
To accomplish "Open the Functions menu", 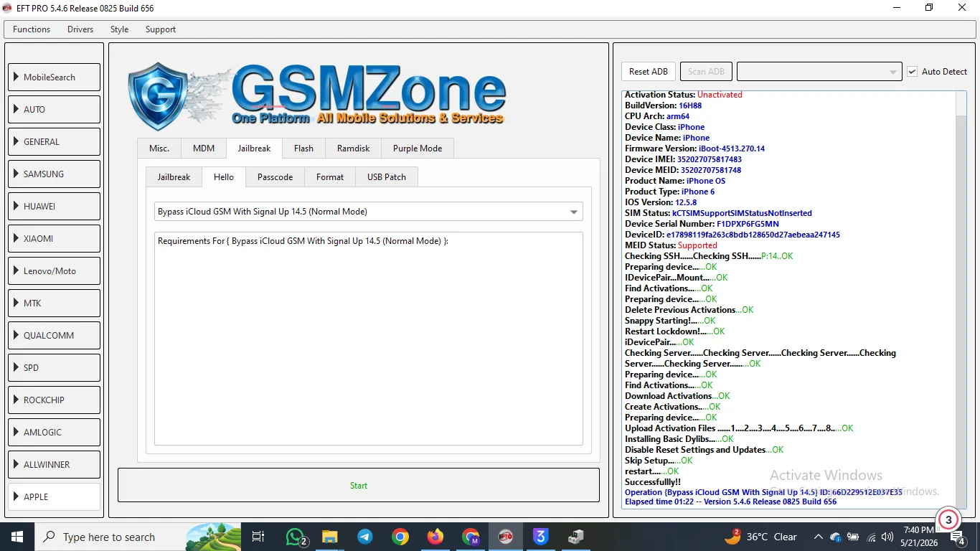I will 32,29.
